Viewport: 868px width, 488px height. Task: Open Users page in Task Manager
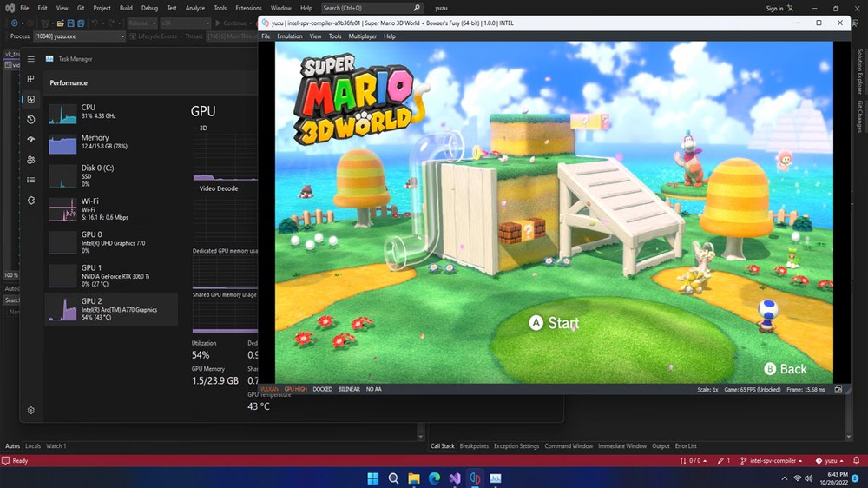click(x=31, y=160)
